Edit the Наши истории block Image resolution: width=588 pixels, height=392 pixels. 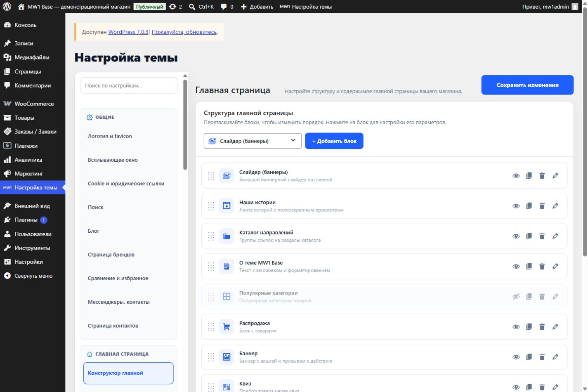(x=555, y=206)
